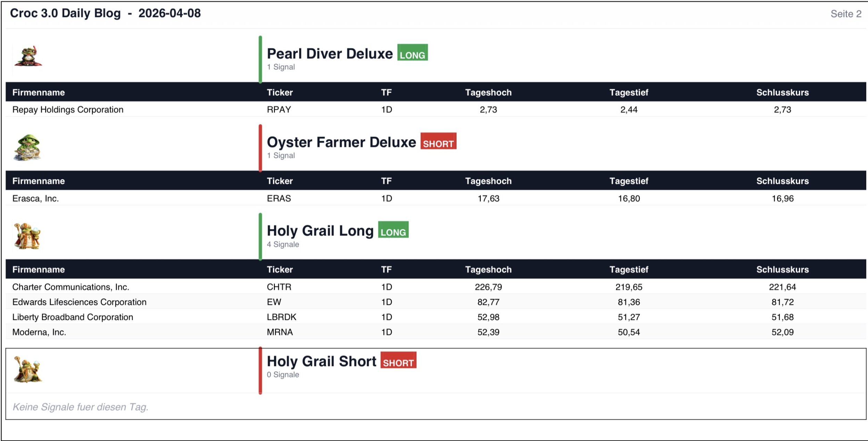Click the Holy Grail Short frog icon
This screenshot has width=868, height=441.
28,369
